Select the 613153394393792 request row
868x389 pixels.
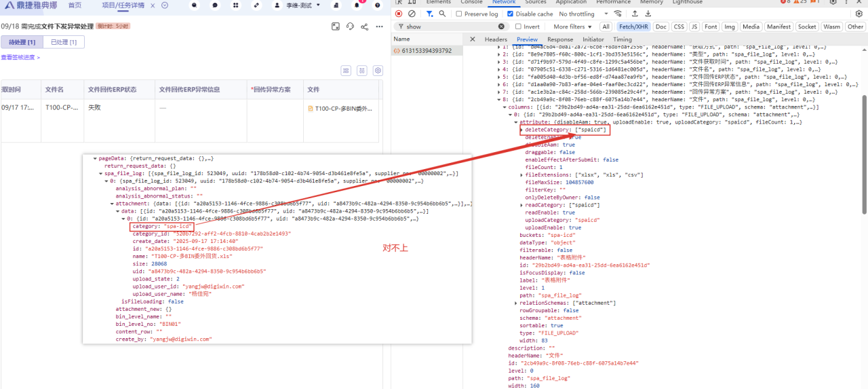(427, 50)
